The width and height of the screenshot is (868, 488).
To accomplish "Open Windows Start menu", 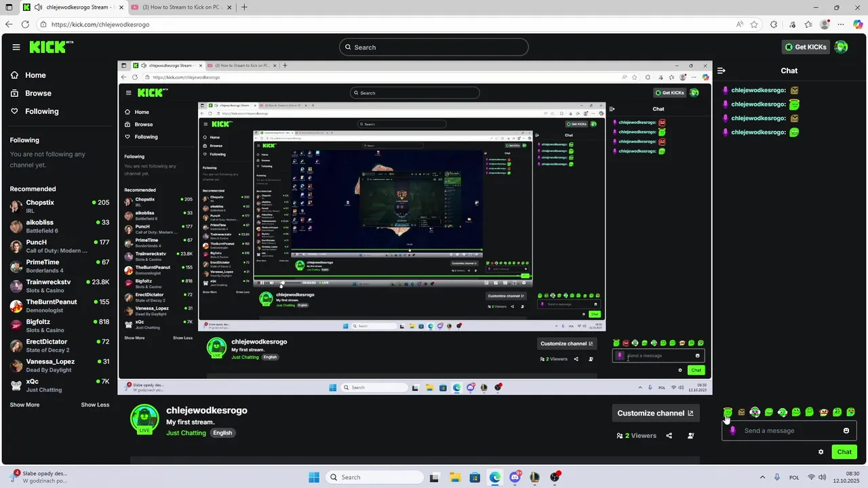I will pyautogui.click(x=314, y=477).
